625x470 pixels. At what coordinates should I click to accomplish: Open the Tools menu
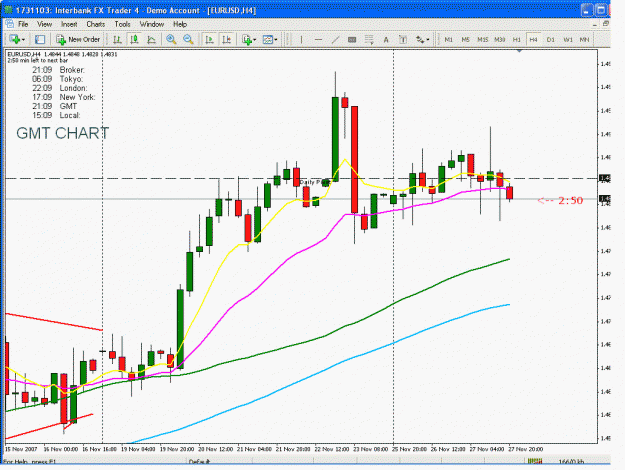(122, 24)
